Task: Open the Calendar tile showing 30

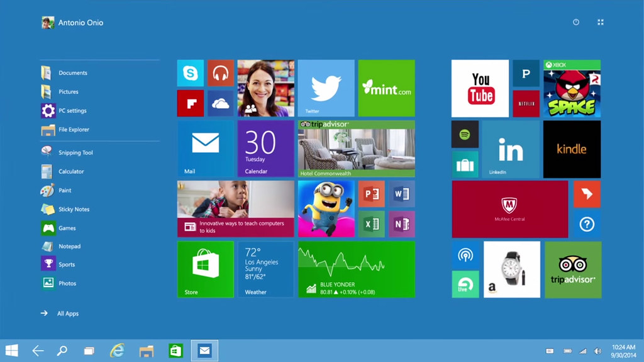Action: [x=266, y=149]
